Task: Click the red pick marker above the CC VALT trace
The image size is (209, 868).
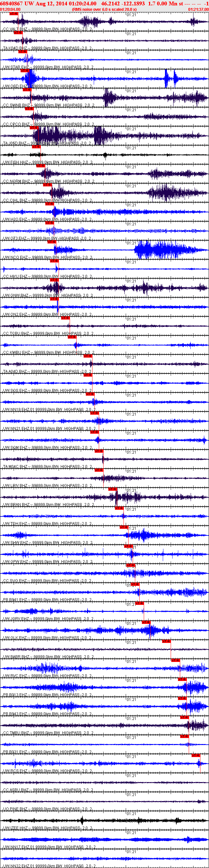Action: point(14,14)
